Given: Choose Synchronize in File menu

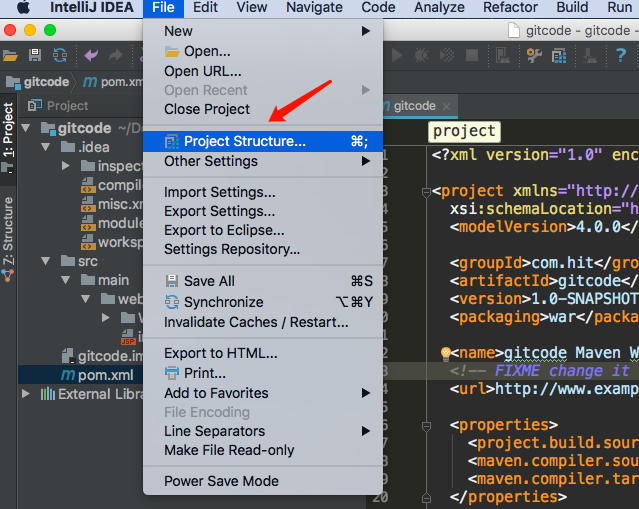Looking at the screenshot, I should tap(263, 302).
